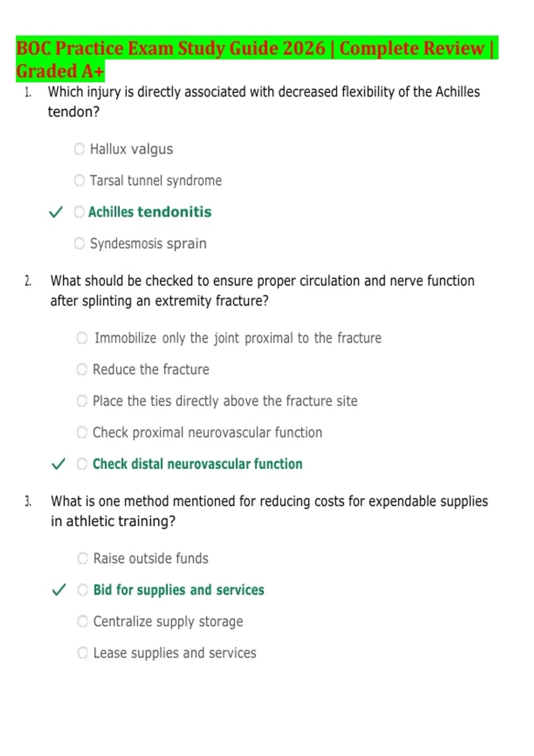Click the green checkmark beside Achilles tendonitis

point(56,212)
